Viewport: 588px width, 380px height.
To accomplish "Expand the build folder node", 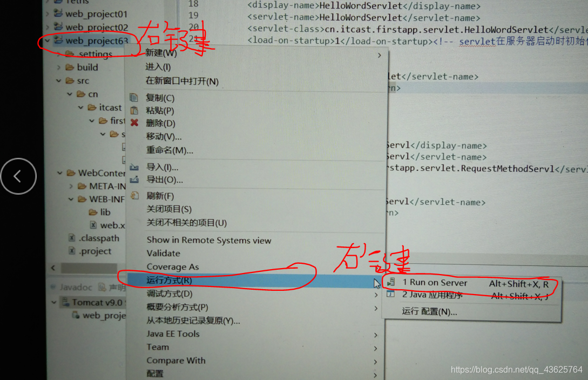I will 58,67.
